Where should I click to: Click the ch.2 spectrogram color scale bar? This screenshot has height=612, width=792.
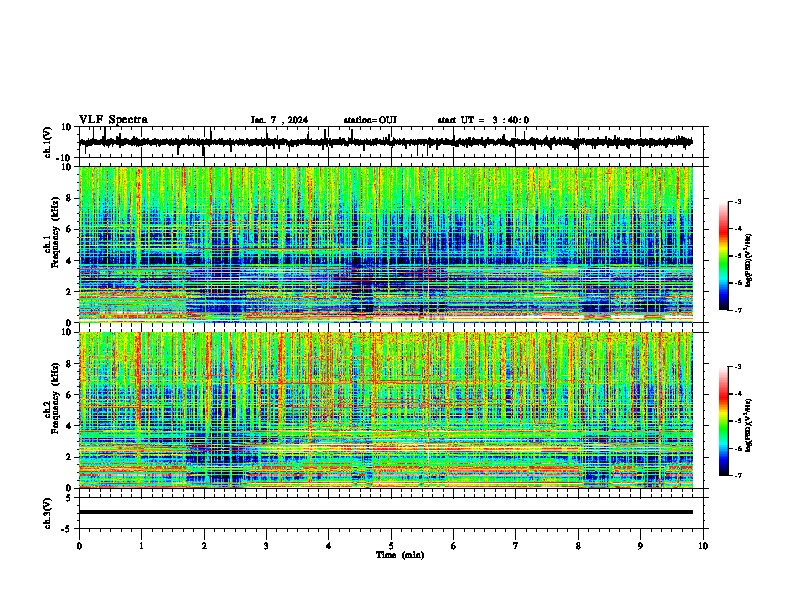click(x=724, y=421)
